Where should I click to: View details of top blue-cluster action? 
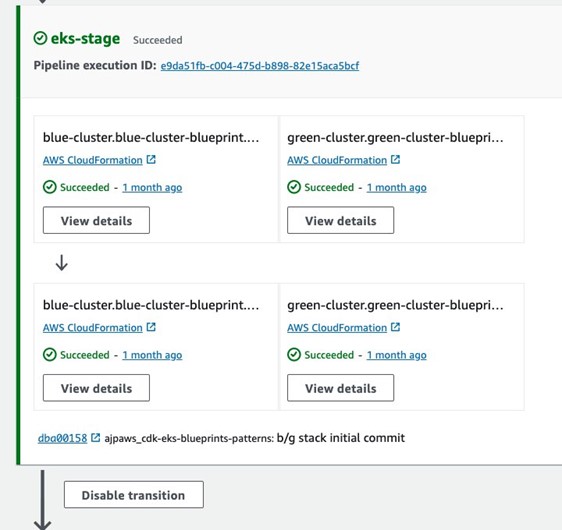pyautogui.click(x=96, y=220)
